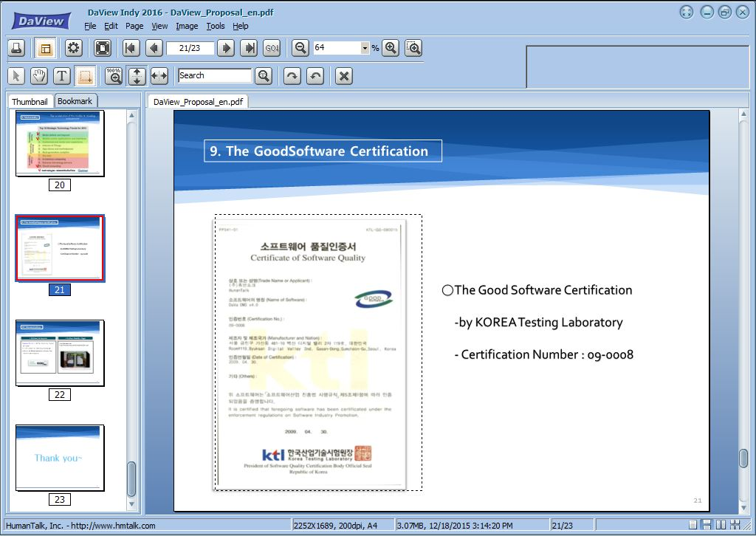Open the Edit menu
Viewport: 756px width, 536px height.
tap(111, 26)
